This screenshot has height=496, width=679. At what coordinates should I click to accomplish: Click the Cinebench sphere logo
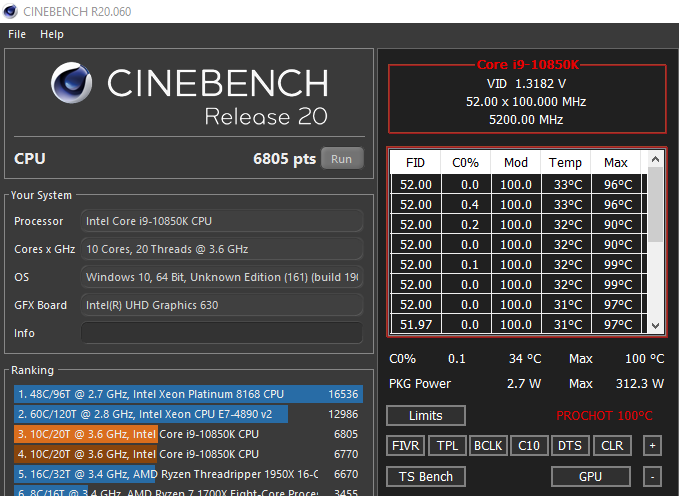click(73, 88)
